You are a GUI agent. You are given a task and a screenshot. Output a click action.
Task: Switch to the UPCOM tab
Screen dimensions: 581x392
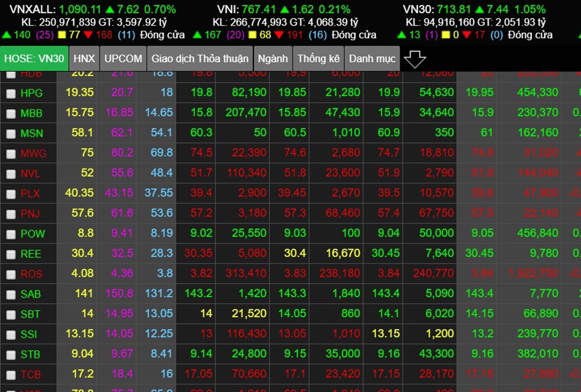click(123, 59)
